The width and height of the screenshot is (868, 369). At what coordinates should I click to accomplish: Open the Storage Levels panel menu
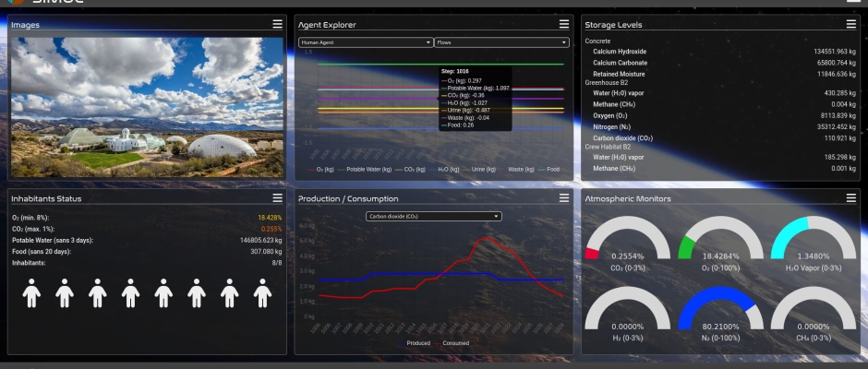click(850, 24)
